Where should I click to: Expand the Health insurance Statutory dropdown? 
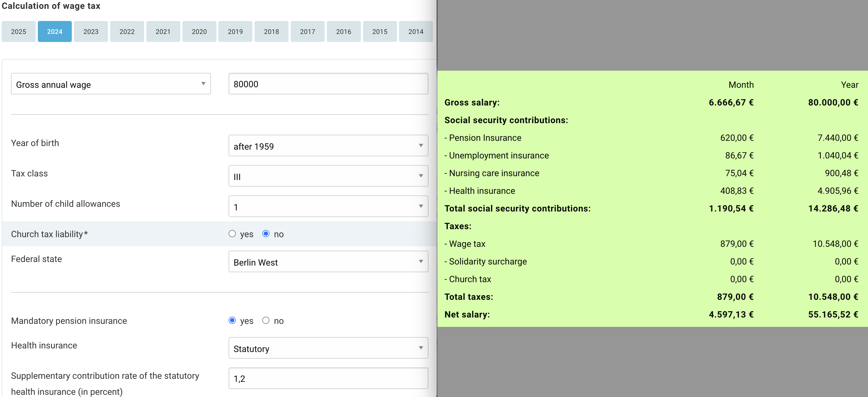pos(328,348)
